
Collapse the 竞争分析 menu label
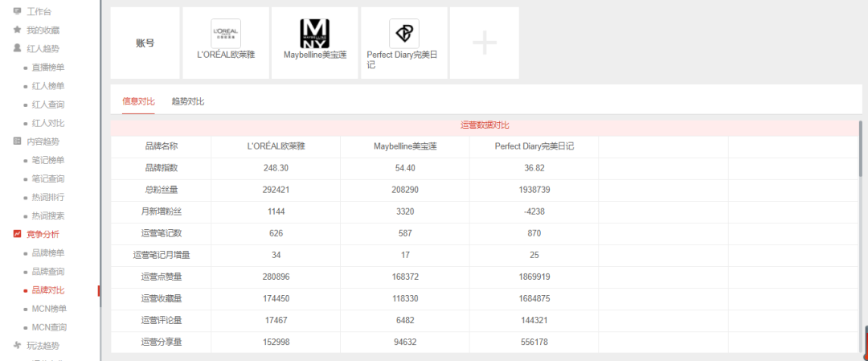(x=43, y=234)
